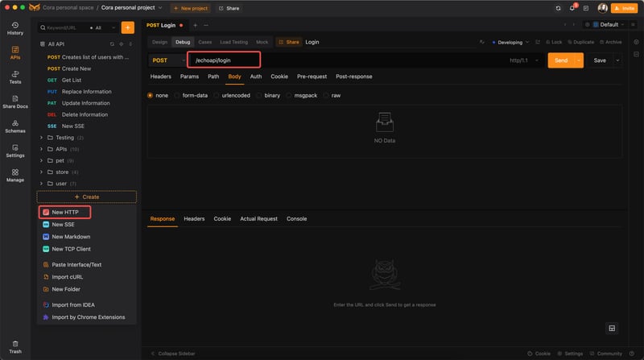The image size is (644, 360).
Task: Click the orange plus add button
Action: (127, 27)
